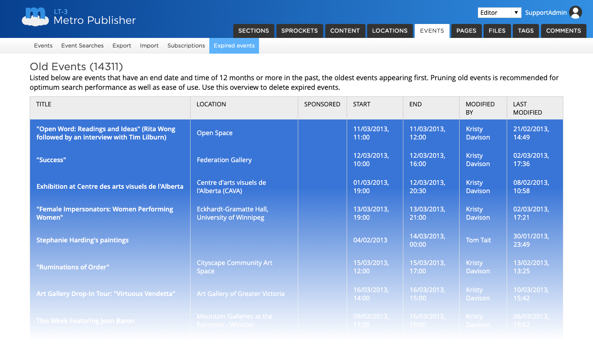Image resolution: width=593 pixels, height=364 pixels.
Task: Open the "Ruminations of Order" event
Action: 73,267
